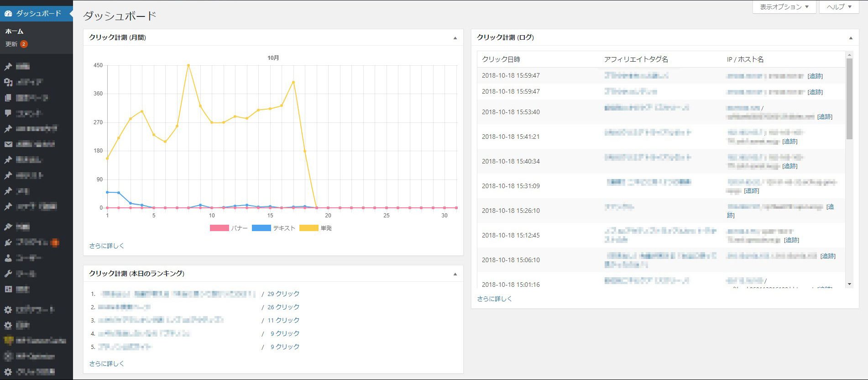Open the ヘルプ dropdown tab
The height and width of the screenshot is (380, 868).
[x=839, y=7]
